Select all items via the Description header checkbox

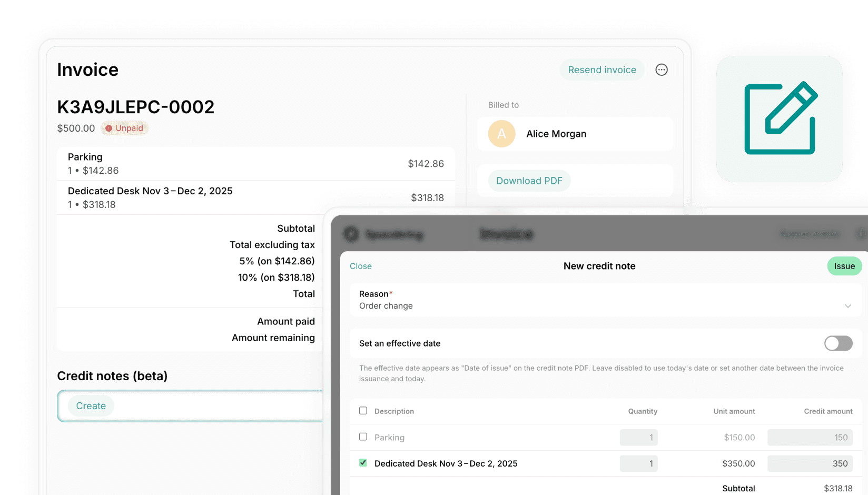(363, 411)
